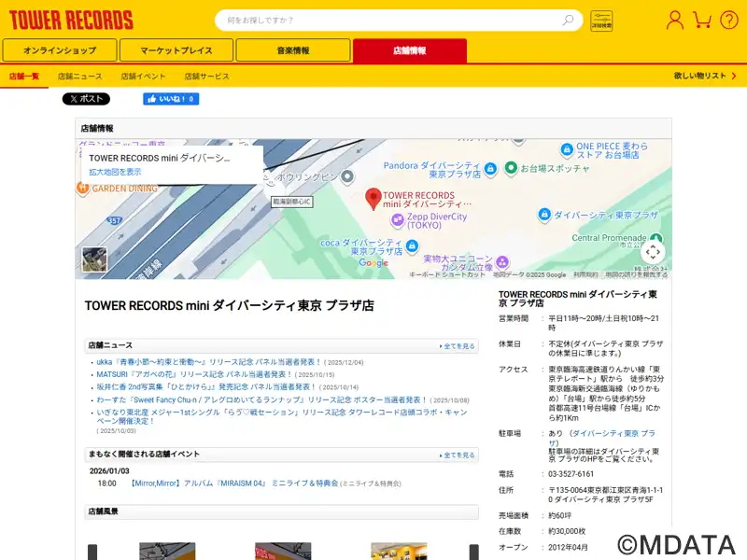747x560 pixels.
Task: Open the third store photo thumbnail
Action: [x=400, y=552]
